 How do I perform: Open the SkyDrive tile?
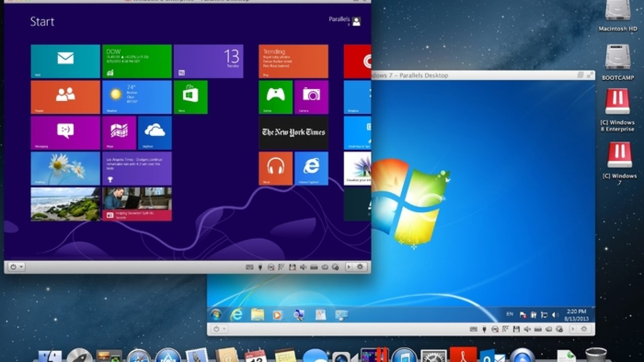click(x=155, y=133)
